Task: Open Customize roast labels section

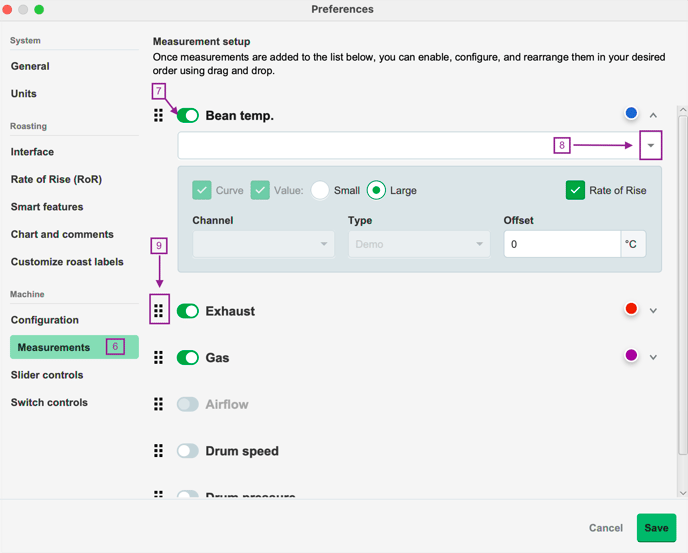Action: point(67,262)
